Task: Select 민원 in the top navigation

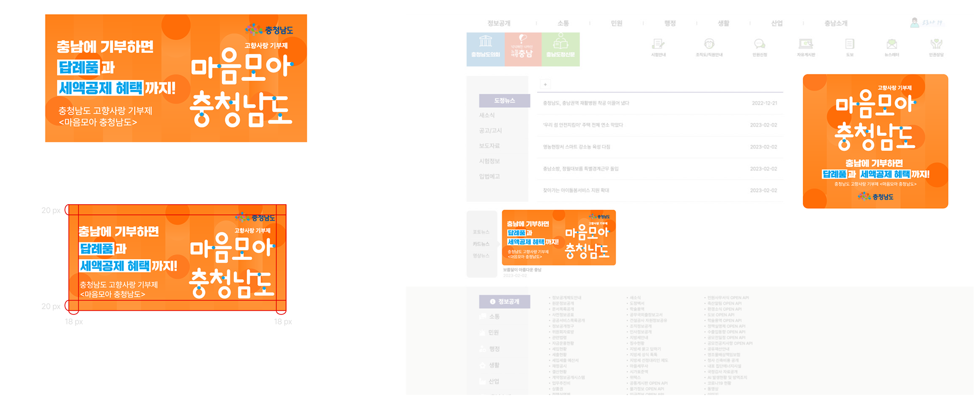Action: click(x=617, y=23)
